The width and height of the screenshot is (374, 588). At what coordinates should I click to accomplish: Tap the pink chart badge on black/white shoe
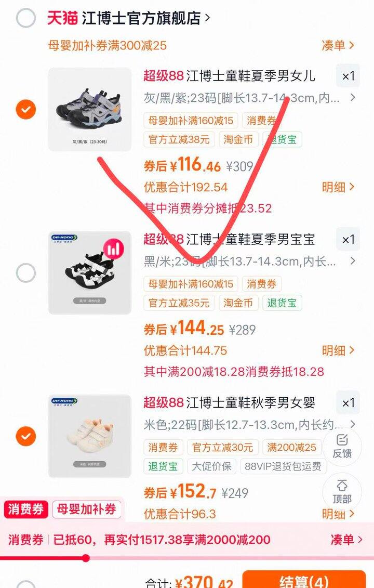114,250
